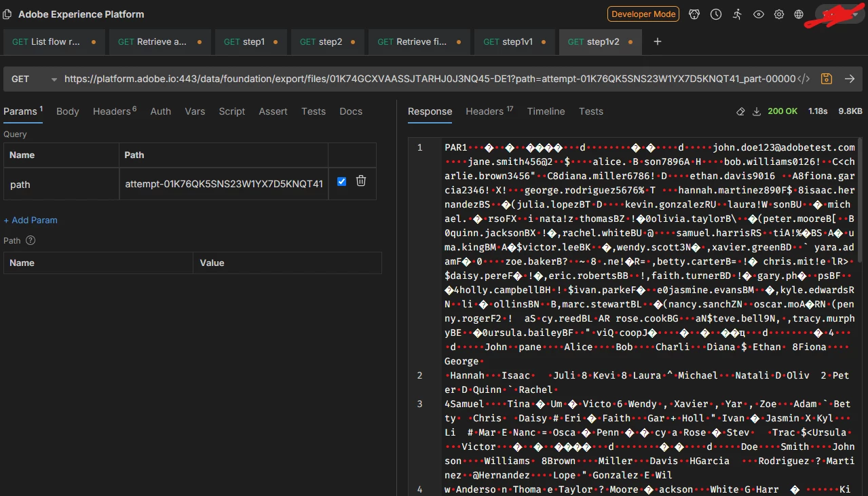Screen dimensions: 868x496
Task: Send the request with the arrow icon
Action: pos(849,79)
